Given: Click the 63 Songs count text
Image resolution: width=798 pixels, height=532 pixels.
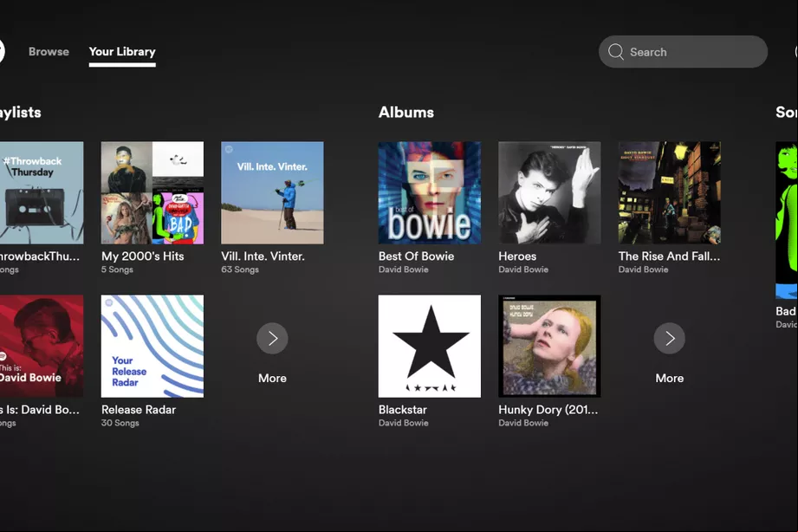Looking at the screenshot, I should [x=240, y=269].
